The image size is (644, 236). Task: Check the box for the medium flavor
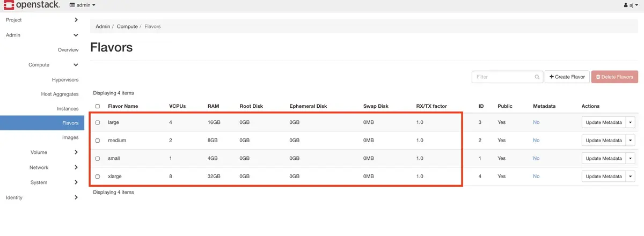point(97,141)
